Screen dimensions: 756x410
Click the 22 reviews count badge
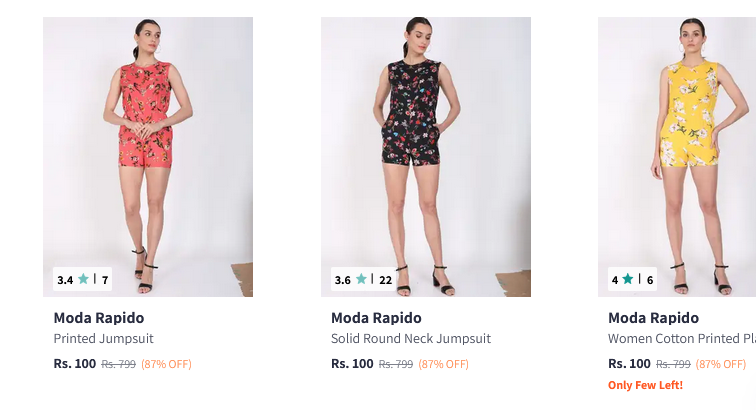point(385,280)
